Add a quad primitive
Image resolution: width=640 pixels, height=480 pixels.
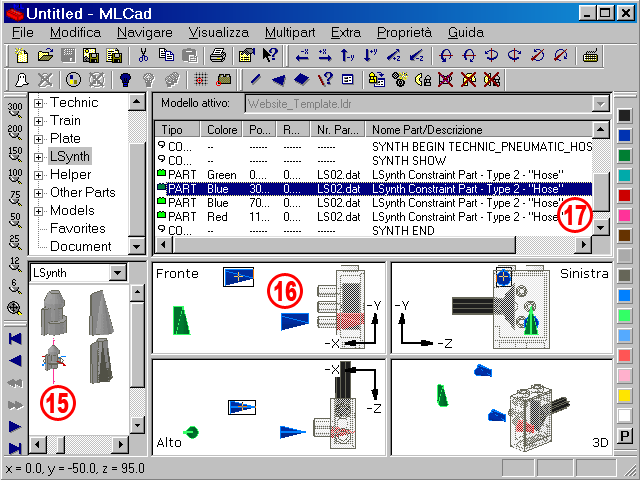click(x=302, y=80)
